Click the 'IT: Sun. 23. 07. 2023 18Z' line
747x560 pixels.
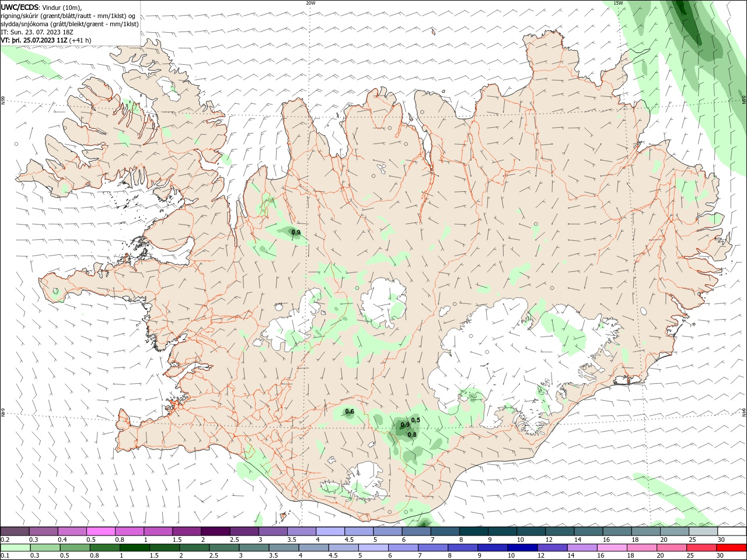pyautogui.click(x=37, y=32)
